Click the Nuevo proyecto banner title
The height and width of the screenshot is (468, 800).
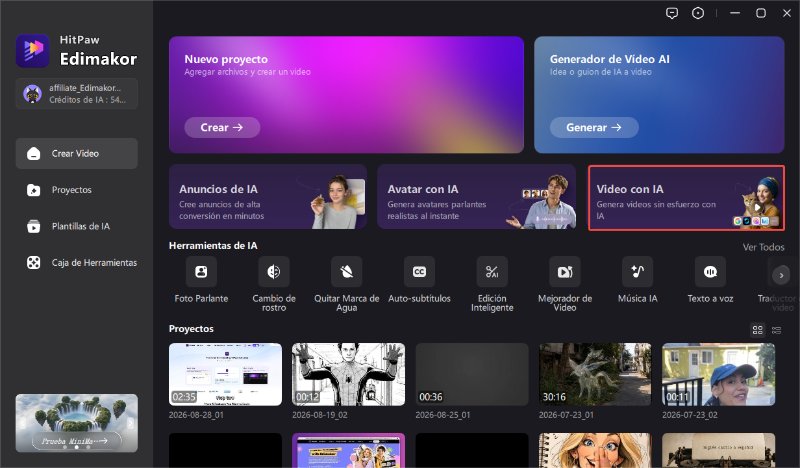click(226, 59)
